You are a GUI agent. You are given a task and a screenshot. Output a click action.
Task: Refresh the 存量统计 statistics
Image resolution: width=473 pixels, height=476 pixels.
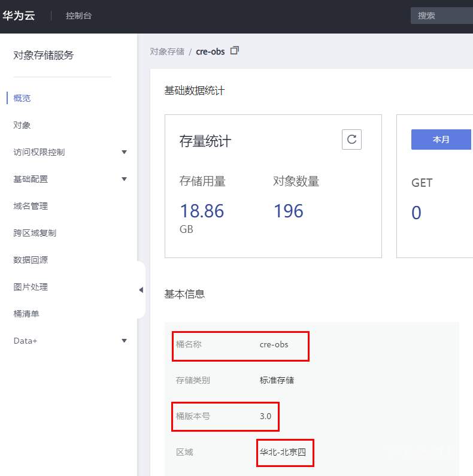click(351, 140)
